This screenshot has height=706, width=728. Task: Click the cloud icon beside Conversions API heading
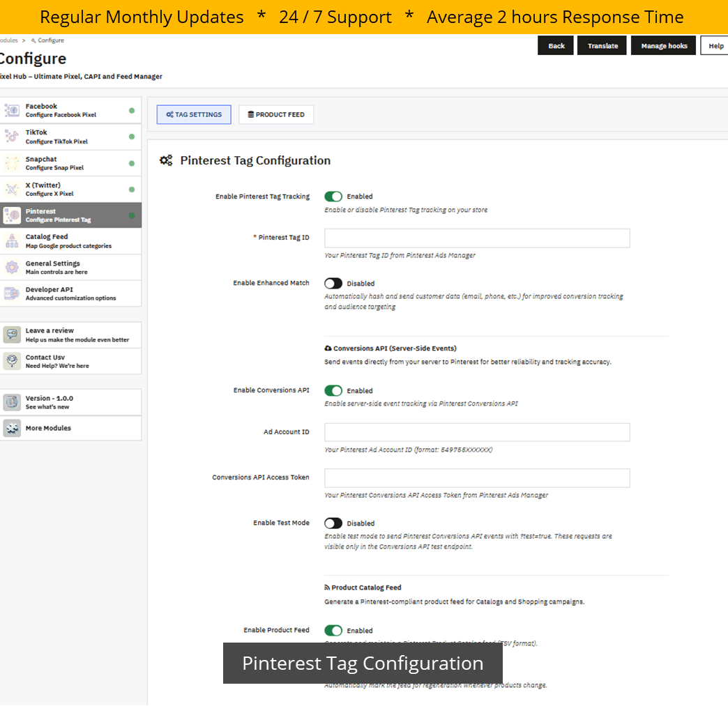[x=328, y=348]
